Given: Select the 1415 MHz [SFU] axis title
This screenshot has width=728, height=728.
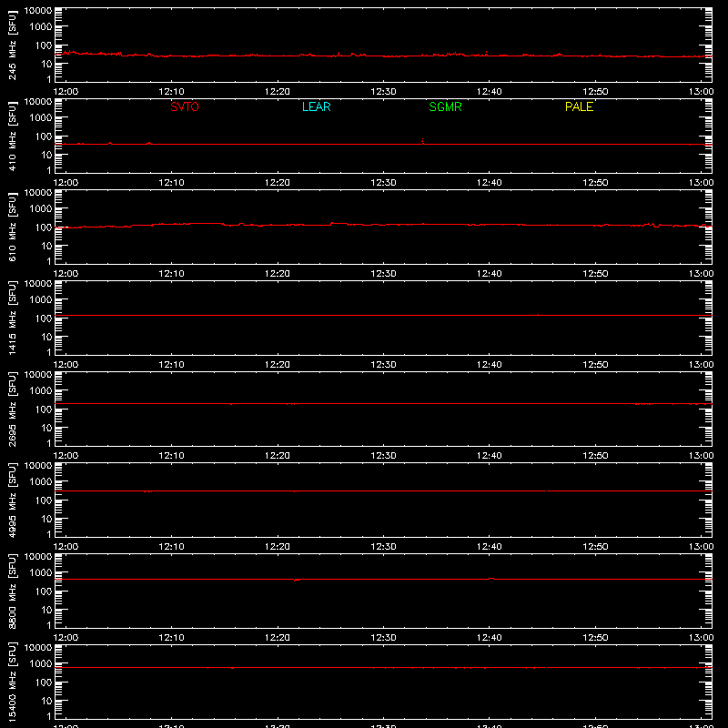Looking at the screenshot, I should click(x=12, y=318).
